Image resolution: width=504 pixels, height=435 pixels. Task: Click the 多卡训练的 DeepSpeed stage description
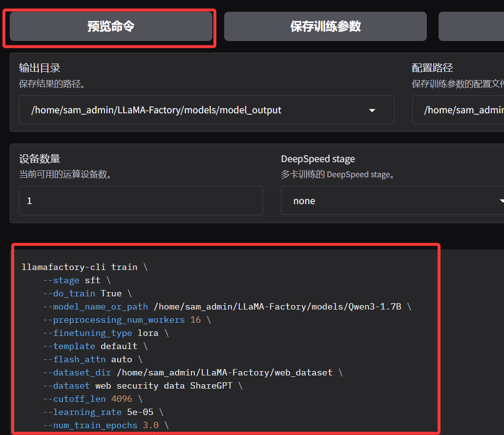337,174
